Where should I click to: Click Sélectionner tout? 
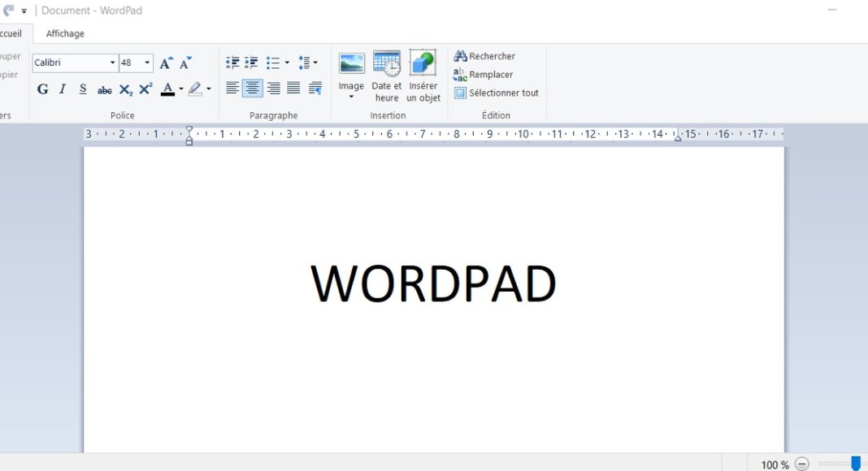[496, 93]
